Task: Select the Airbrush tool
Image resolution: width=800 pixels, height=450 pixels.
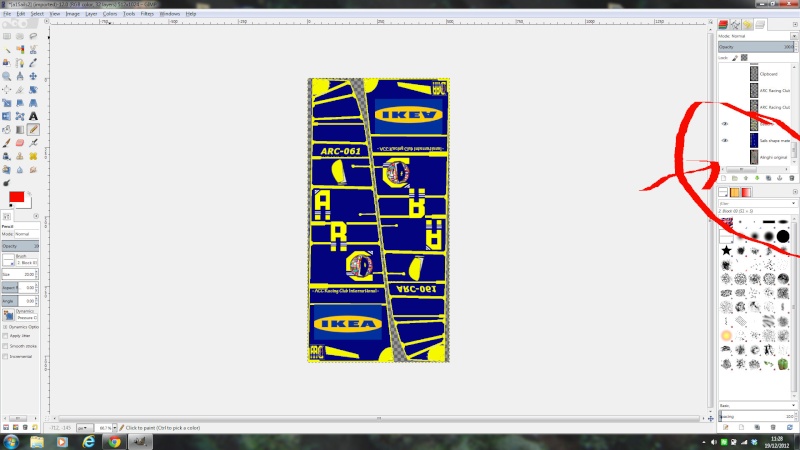Action: [33, 143]
